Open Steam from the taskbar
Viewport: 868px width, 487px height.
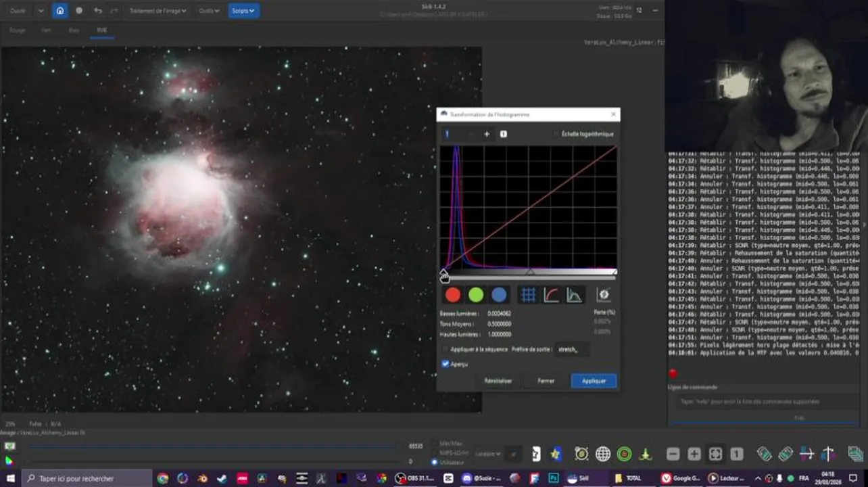[x=222, y=478]
